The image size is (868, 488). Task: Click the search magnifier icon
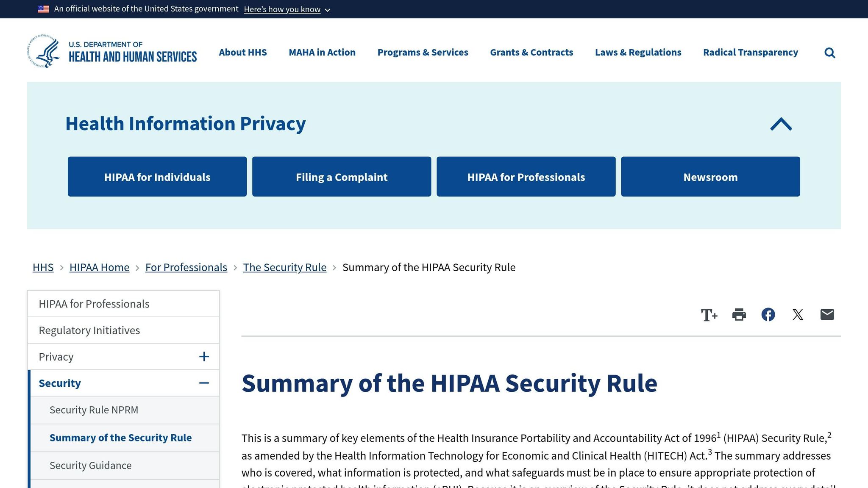click(829, 53)
